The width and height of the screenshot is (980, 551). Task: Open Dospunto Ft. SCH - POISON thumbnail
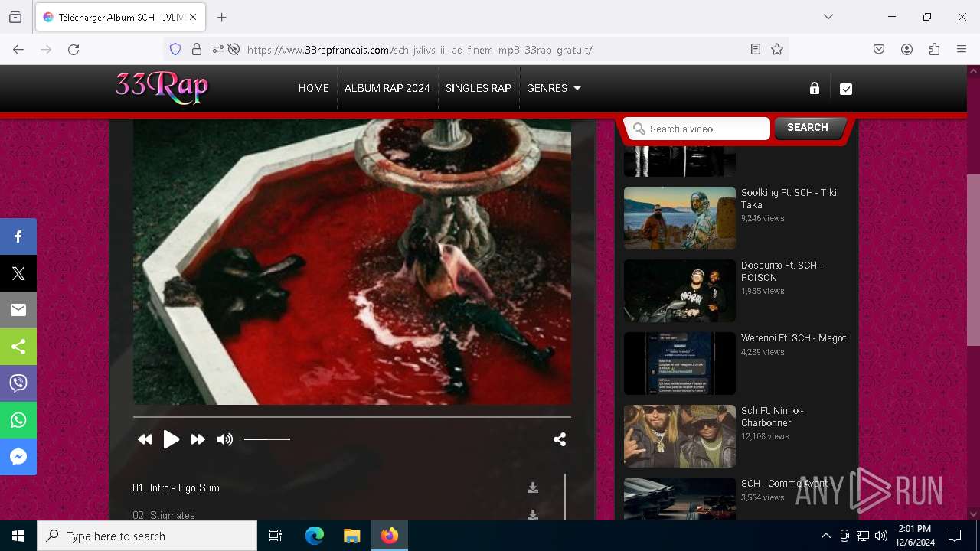679,291
